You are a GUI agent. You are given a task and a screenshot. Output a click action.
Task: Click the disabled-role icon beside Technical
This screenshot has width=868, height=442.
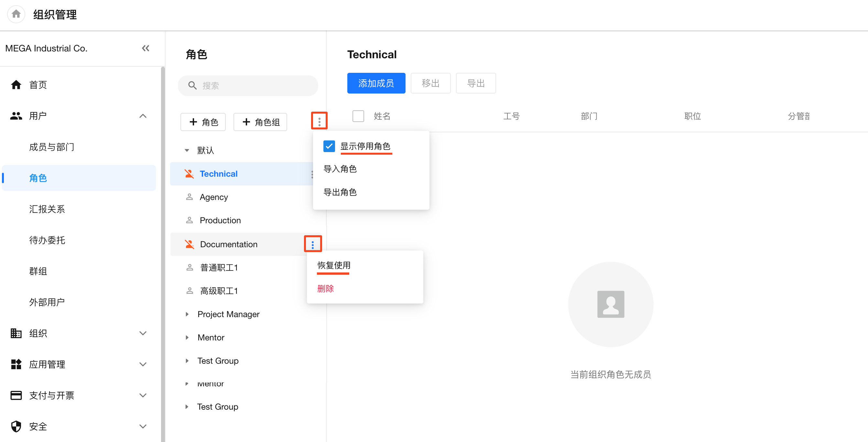click(x=190, y=174)
